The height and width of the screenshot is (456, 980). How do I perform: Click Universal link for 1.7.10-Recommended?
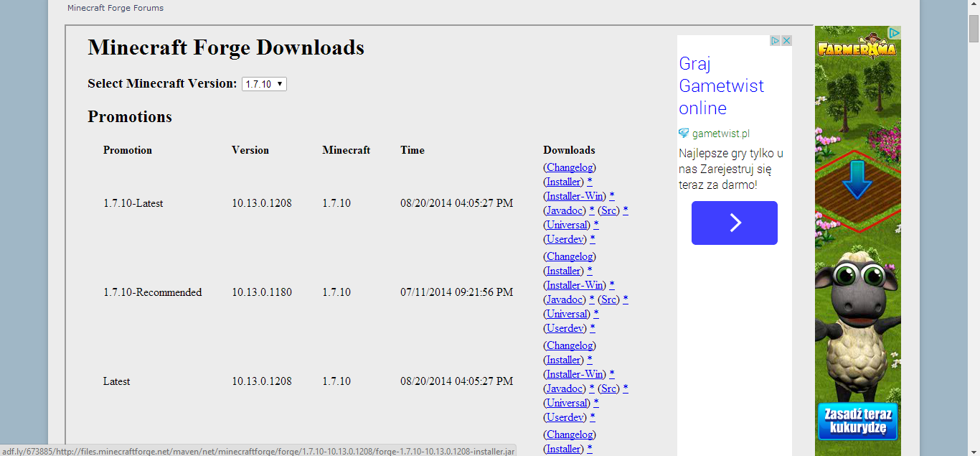coord(567,314)
